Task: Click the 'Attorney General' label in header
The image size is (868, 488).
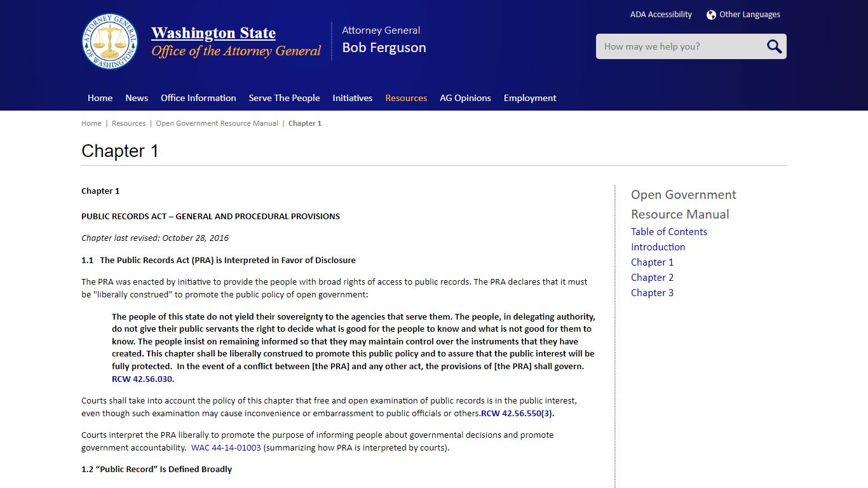Action: (x=381, y=30)
